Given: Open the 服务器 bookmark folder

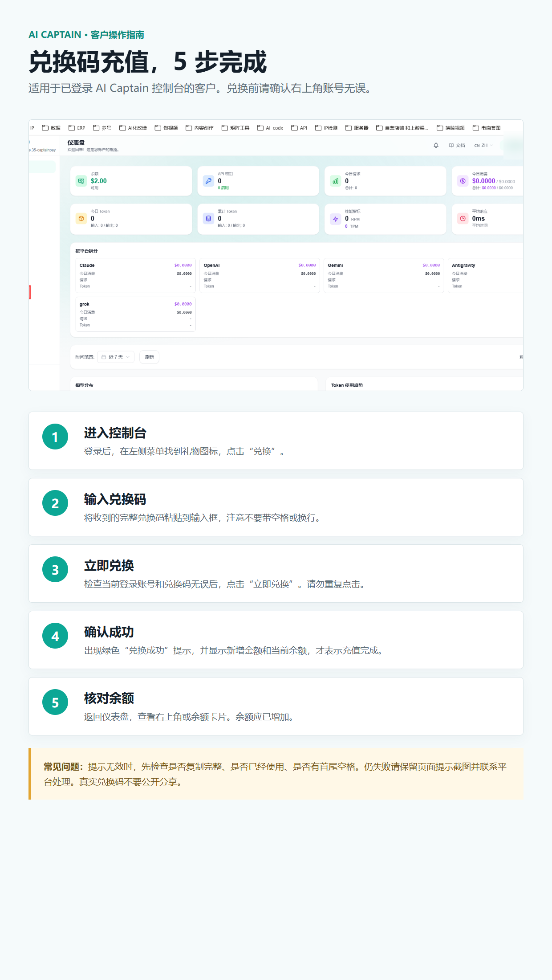Looking at the screenshot, I should [357, 128].
